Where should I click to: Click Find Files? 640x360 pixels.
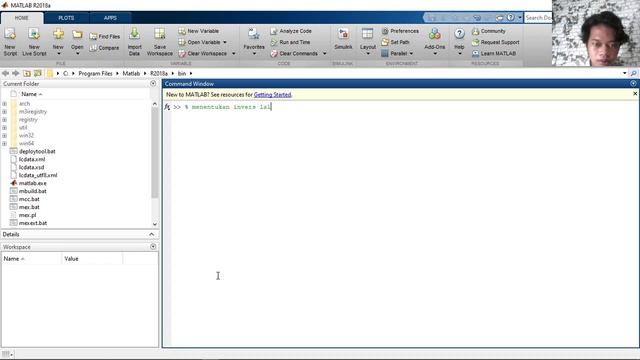click(x=104, y=36)
